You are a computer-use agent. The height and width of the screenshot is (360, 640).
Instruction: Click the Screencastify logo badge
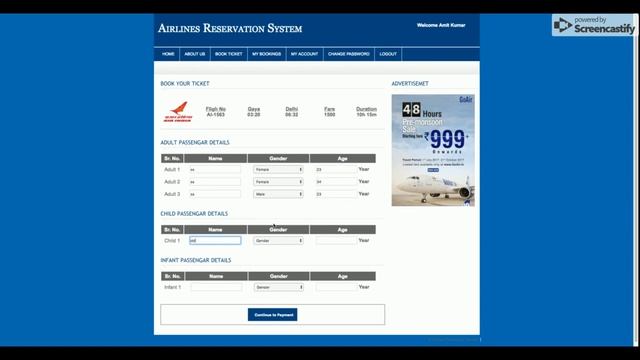594,25
